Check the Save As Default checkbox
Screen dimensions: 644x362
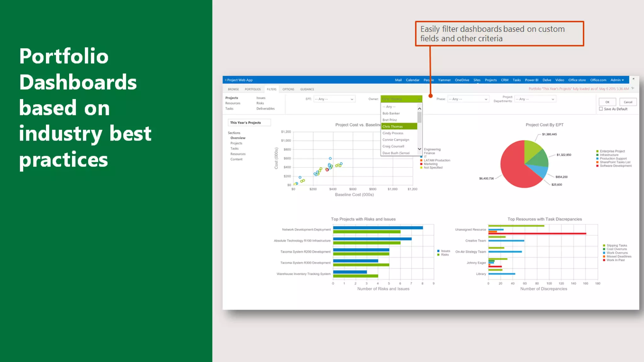click(x=601, y=109)
